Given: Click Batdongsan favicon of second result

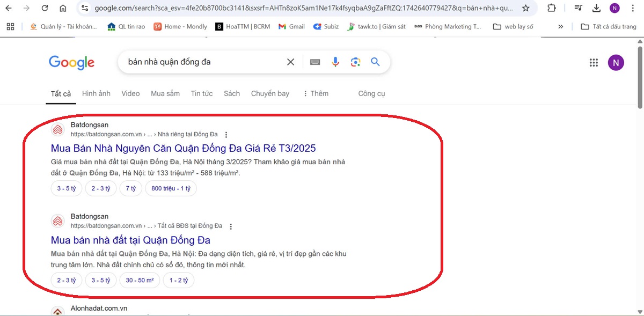Looking at the screenshot, I should click(58, 221).
